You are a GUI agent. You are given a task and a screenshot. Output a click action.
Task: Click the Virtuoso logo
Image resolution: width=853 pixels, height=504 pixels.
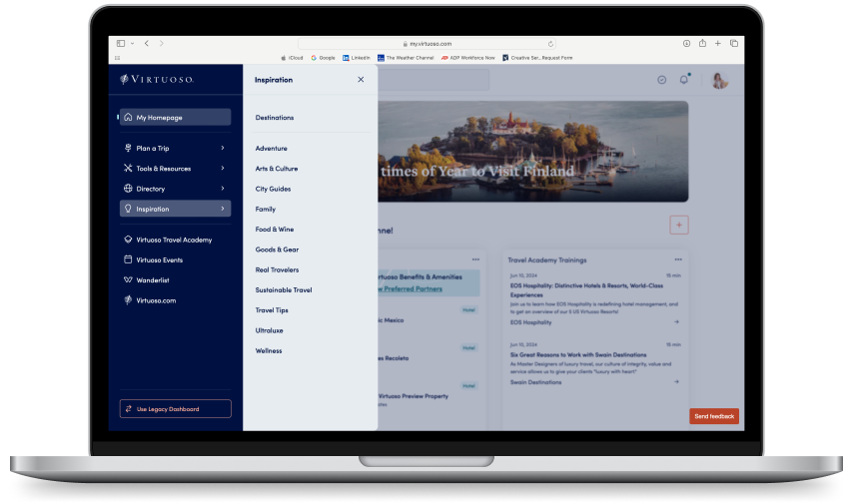[x=157, y=80]
